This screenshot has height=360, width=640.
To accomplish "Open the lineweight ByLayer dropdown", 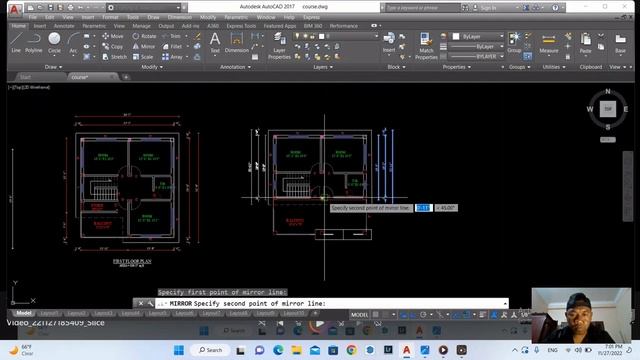I will click(476, 47).
